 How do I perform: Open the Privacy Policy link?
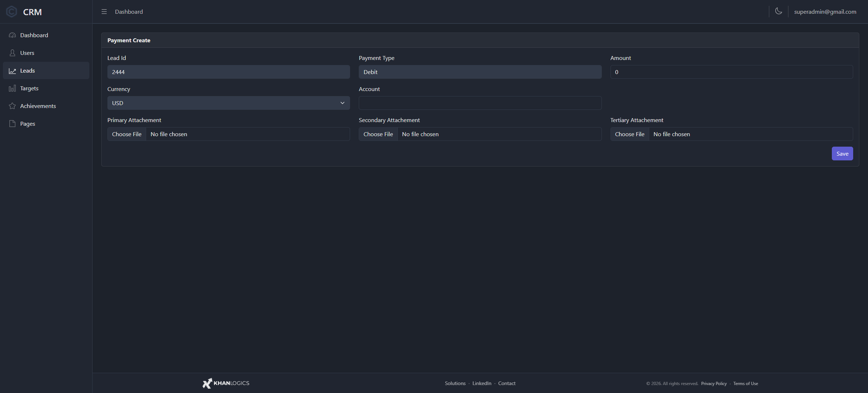click(x=714, y=384)
